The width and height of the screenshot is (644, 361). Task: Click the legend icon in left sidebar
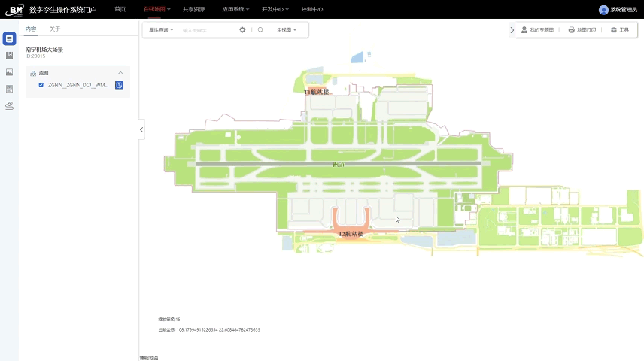pos(9,89)
